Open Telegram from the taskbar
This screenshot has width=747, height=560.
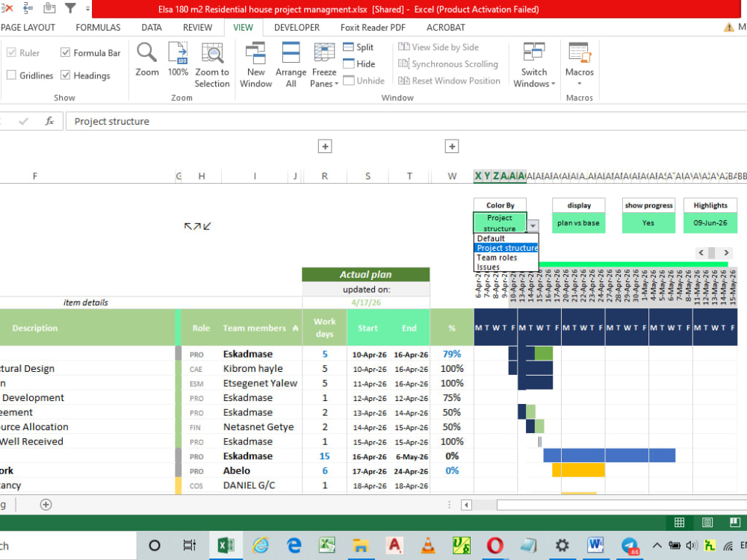(629, 545)
